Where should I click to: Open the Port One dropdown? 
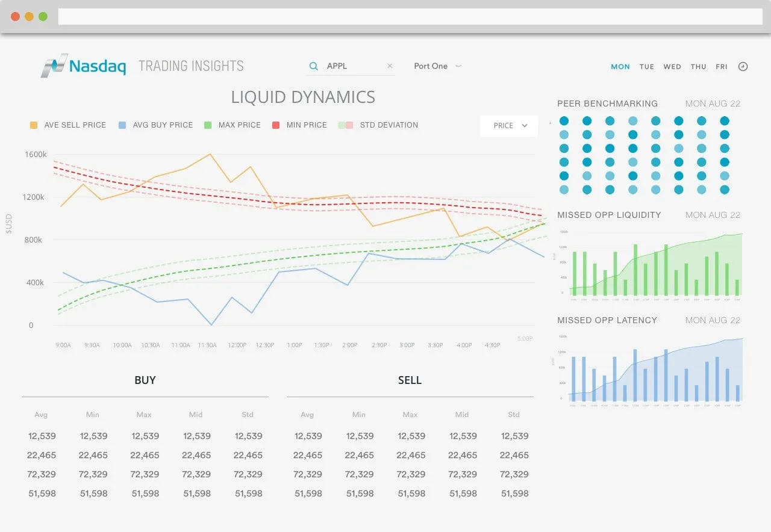[438, 66]
